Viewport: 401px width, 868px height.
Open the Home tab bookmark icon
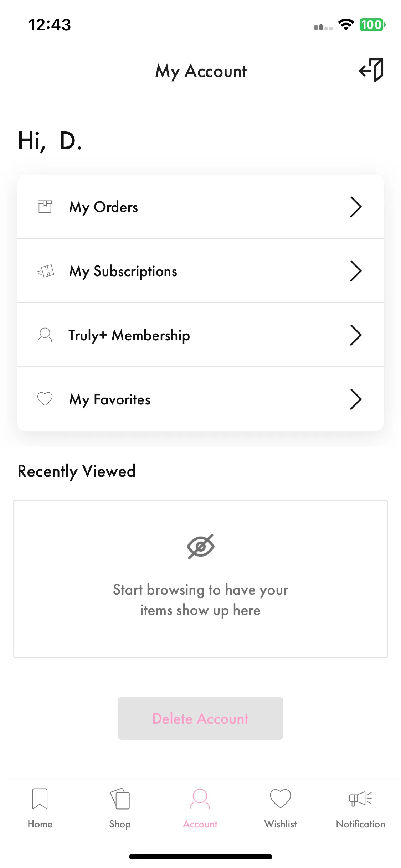pyautogui.click(x=40, y=799)
